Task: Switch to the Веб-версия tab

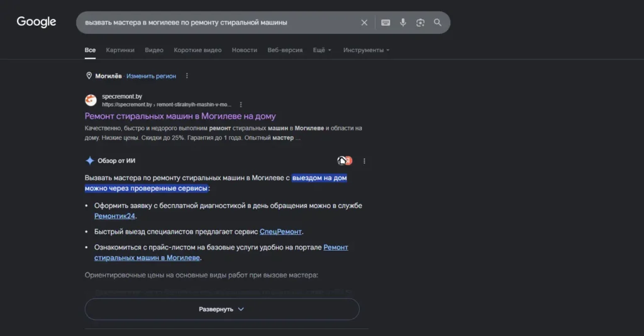Action: (285, 50)
